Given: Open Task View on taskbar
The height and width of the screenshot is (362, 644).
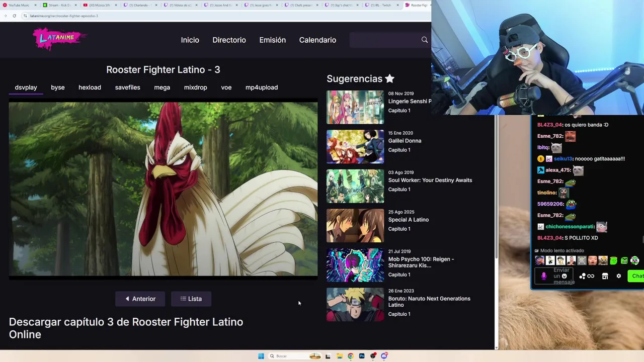Looking at the screenshot, I should click(x=328, y=356).
